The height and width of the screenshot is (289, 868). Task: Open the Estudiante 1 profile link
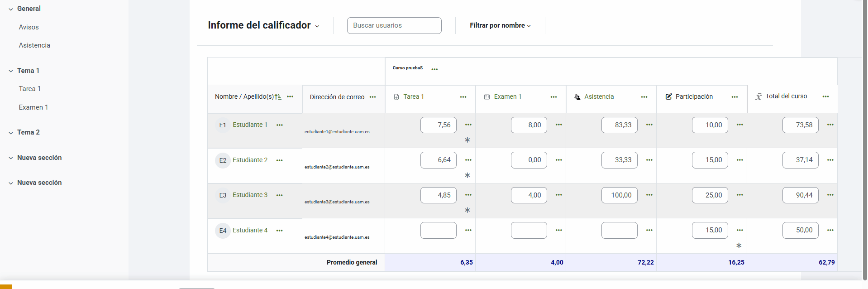[250, 125]
